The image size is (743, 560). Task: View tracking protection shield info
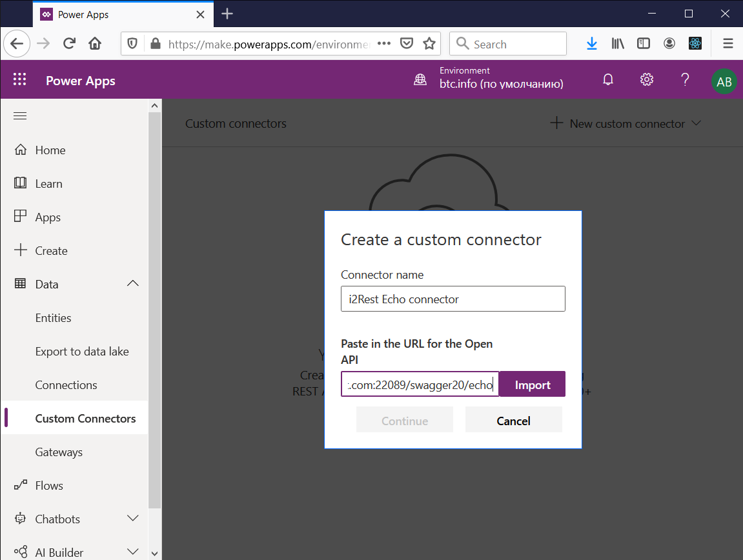point(132,44)
